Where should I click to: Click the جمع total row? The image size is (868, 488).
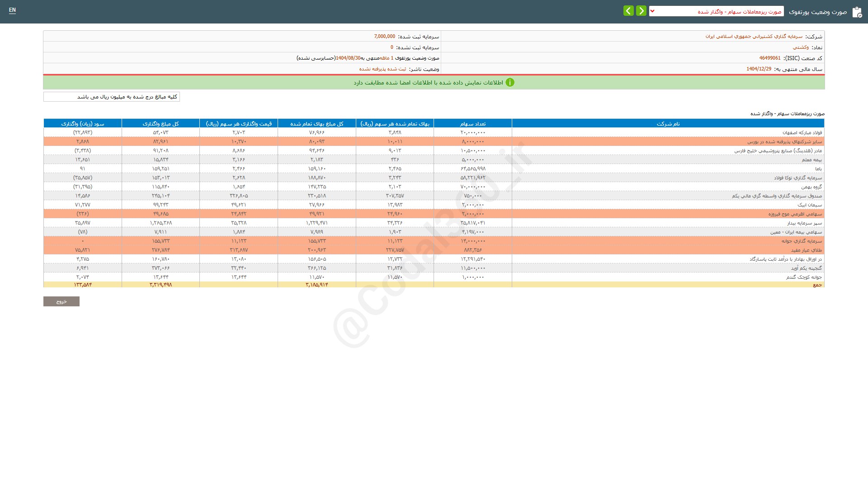[817, 285]
